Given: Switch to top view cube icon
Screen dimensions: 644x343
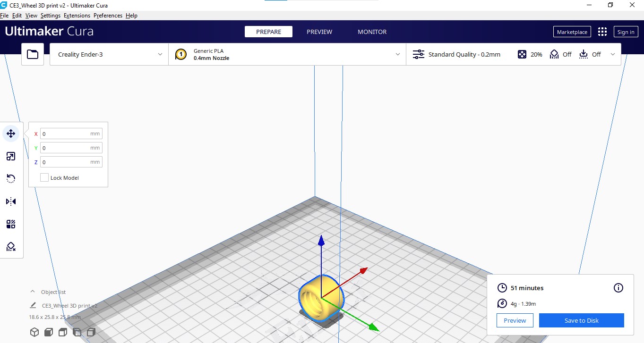Looking at the screenshot, I should [62, 332].
